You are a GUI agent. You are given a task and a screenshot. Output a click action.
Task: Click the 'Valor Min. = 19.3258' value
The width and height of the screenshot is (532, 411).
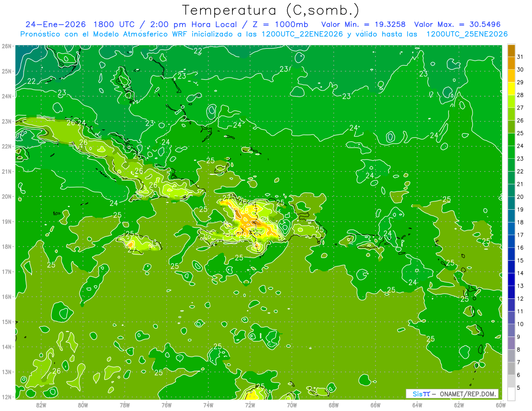click(364, 24)
